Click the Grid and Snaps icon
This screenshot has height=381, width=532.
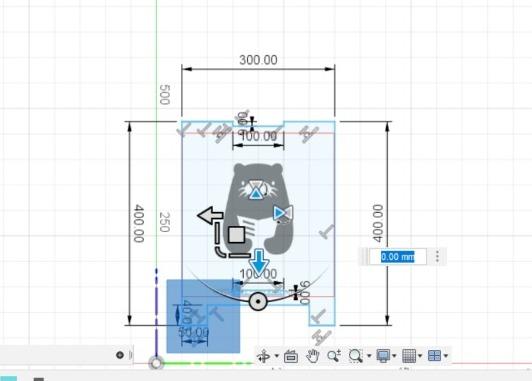pos(409,356)
